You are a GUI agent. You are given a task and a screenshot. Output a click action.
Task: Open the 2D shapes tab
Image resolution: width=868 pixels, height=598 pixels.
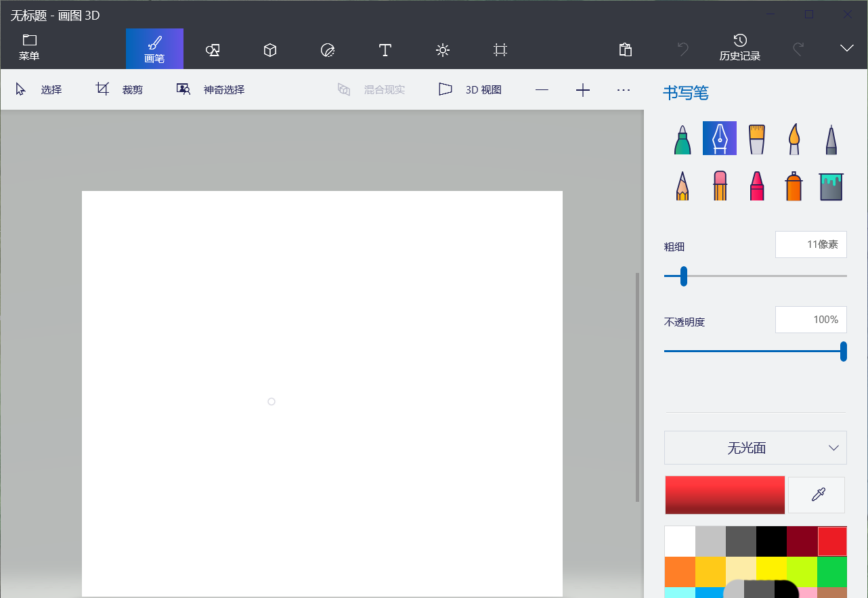click(213, 49)
